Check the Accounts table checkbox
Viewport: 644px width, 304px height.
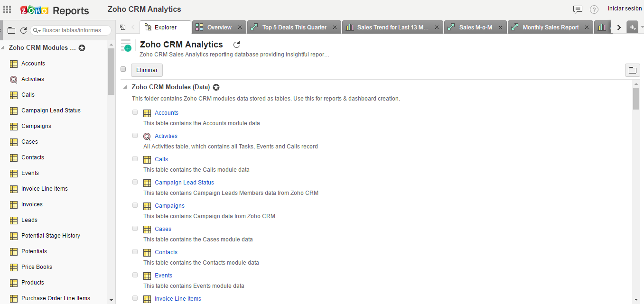(x=135, y=112)
